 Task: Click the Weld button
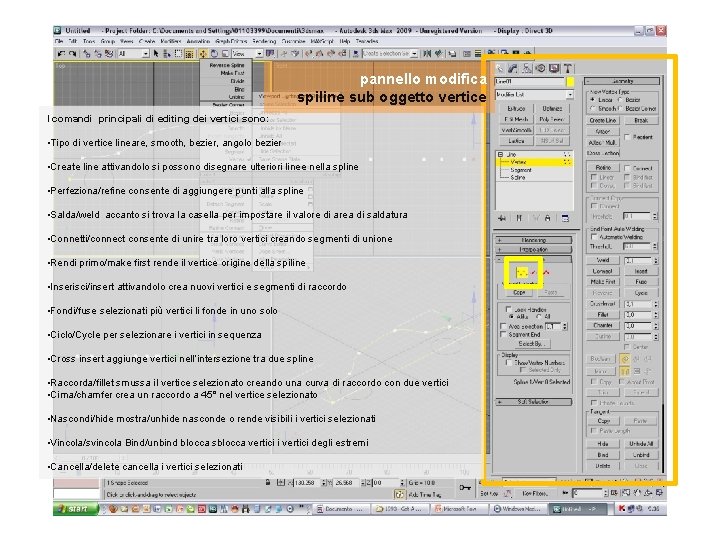[x=603, y=260]
